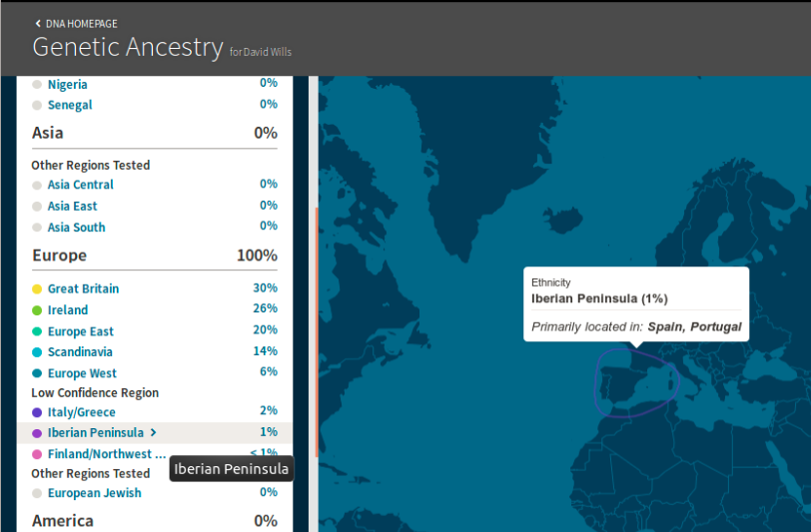
Task: Click the dark teal Europe West dot
Action: [37, 373]
